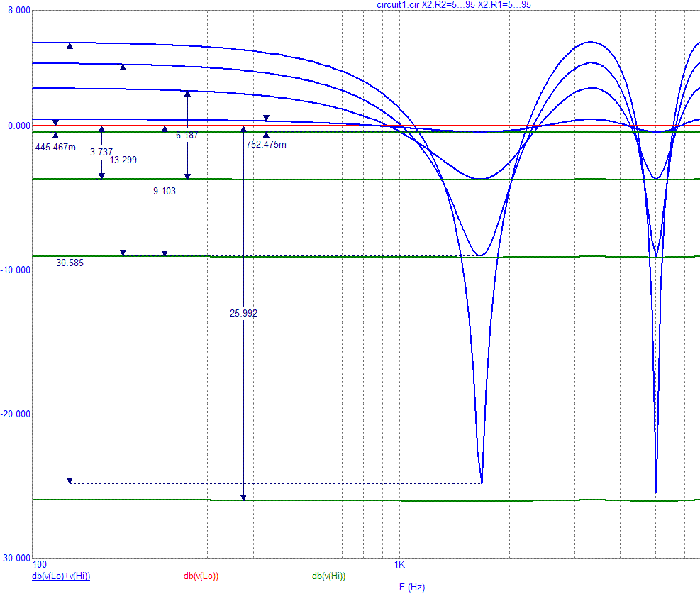Select the 25.992 measurement tag
The width and height of the screenshot is (700, 594).
click(x=243, y=312)
